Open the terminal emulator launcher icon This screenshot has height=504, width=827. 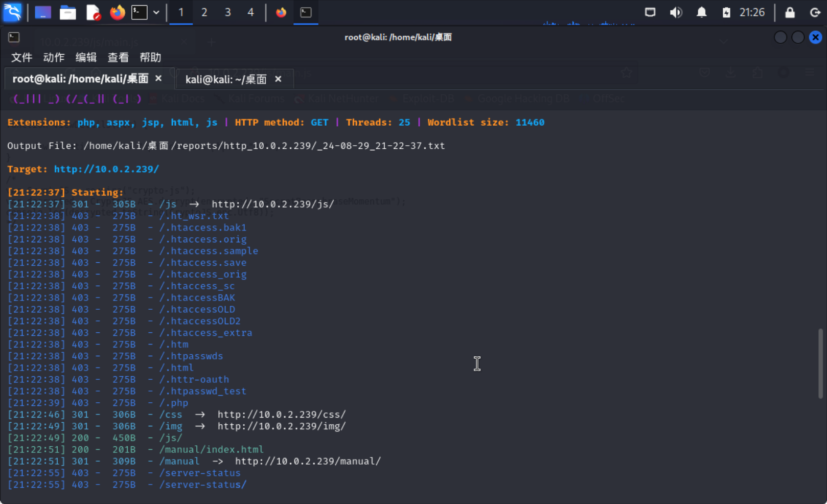click(140, 12)
